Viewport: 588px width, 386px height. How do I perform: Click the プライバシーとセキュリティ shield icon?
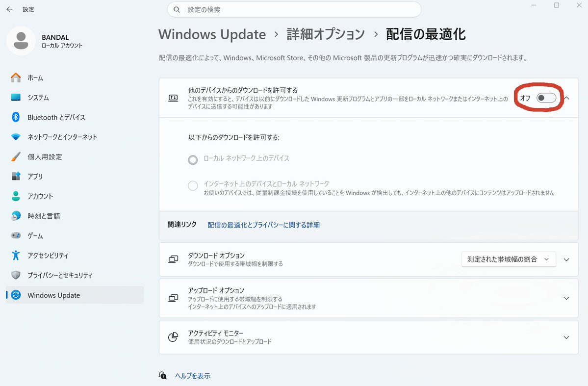(x=16, y=275)
